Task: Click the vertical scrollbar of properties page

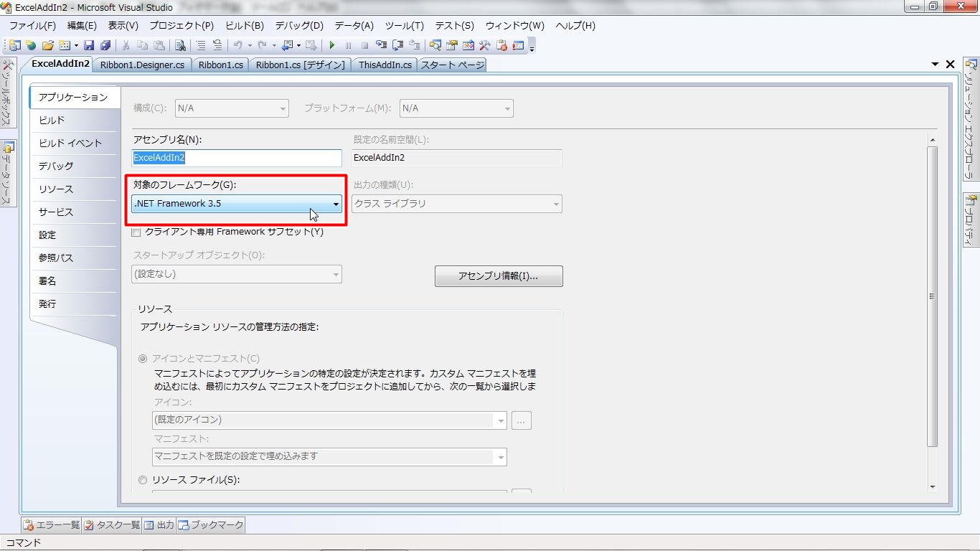Action: 933,296
